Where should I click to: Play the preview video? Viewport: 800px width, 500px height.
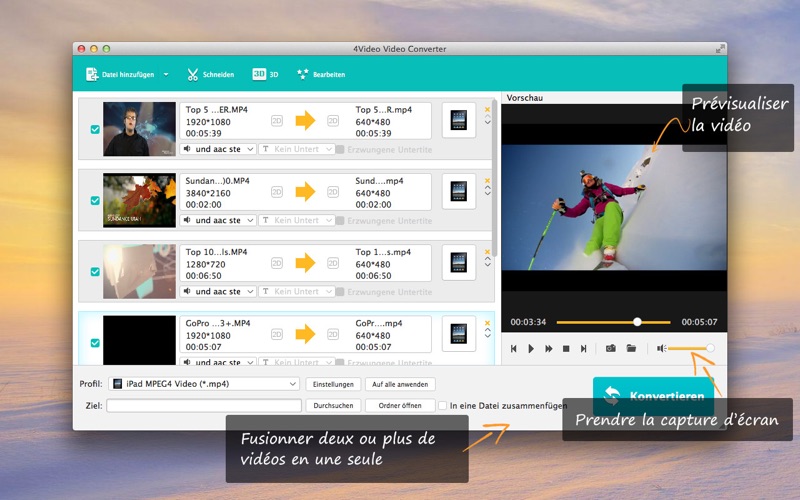[x=531, y=348]
